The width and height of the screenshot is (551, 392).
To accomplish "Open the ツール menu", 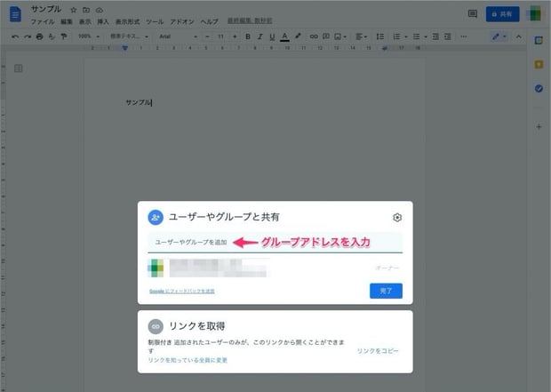I will pos(155,22).
